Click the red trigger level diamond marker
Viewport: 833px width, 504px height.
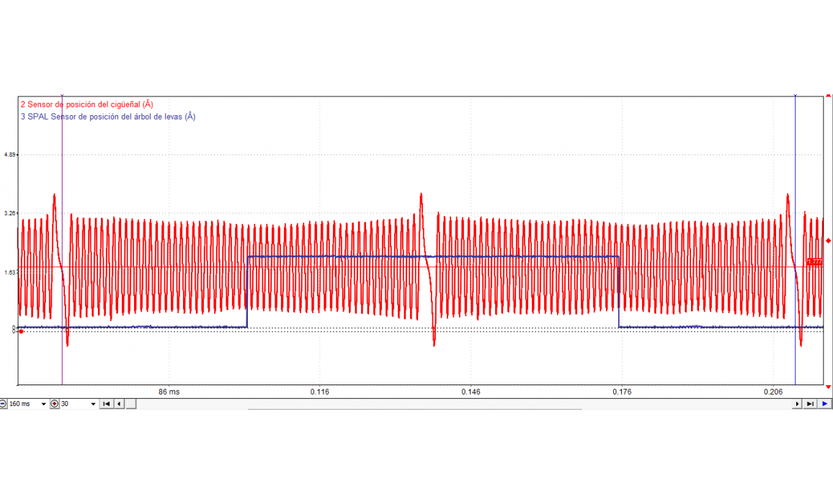coord(828,240)
